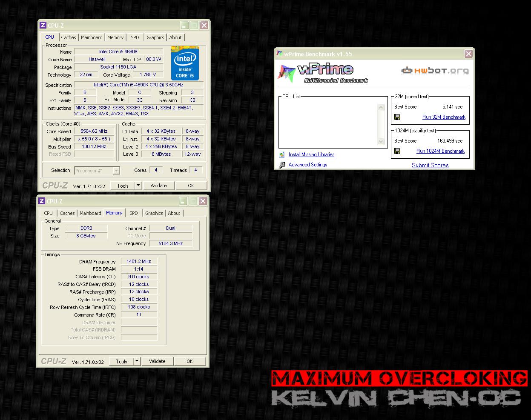Viewport: 531px width, 420px height.
Task: Click CPU List scrollbar up arrow
Action: (381, 108)
